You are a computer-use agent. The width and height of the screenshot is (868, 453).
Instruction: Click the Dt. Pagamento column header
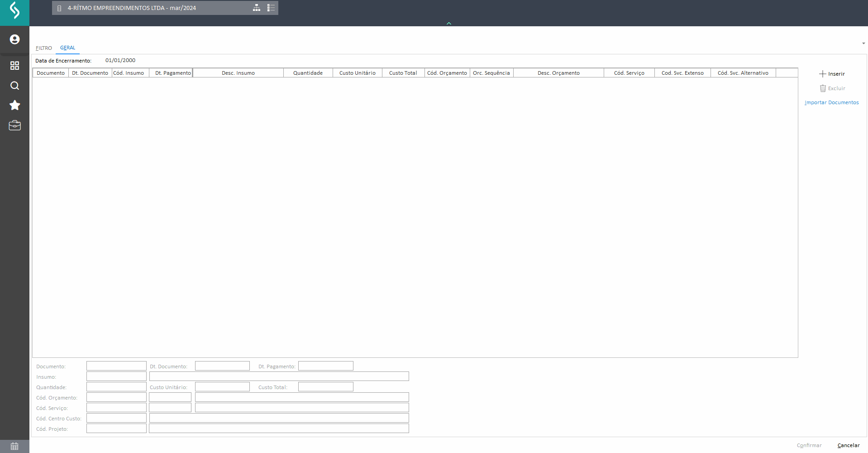(x=171, y=73)
